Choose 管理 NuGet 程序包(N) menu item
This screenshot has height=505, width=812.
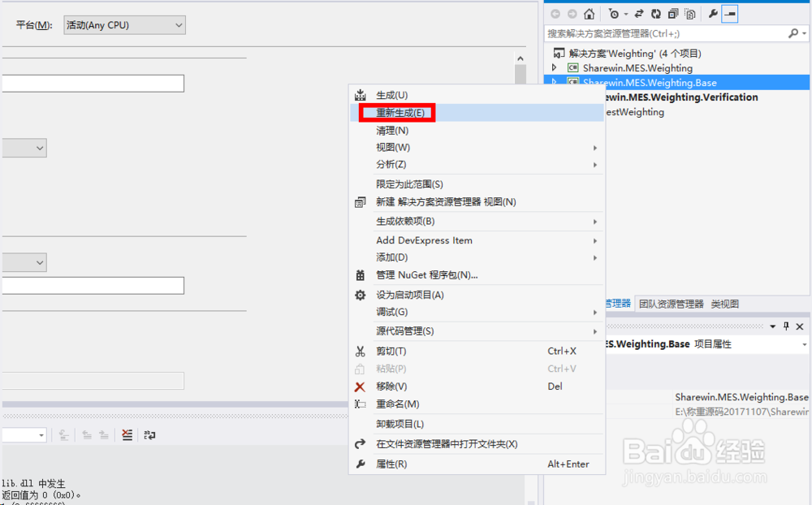pos(477,275)
